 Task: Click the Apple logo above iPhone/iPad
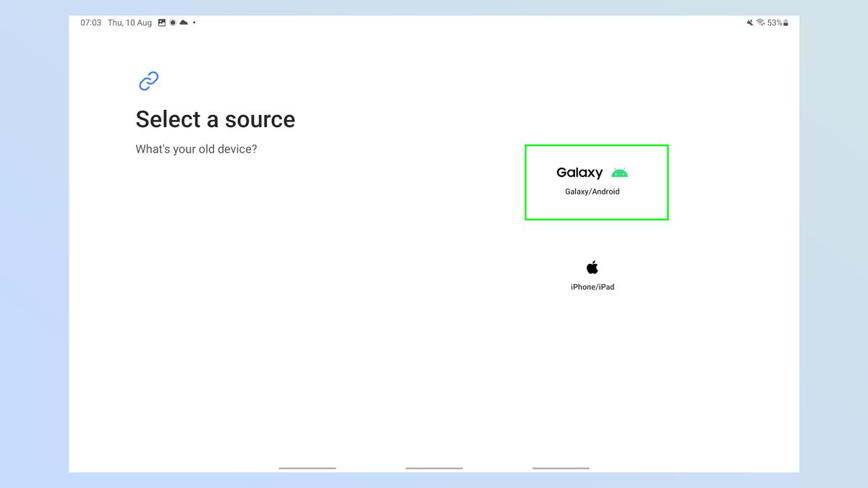[x=592, y=266]
